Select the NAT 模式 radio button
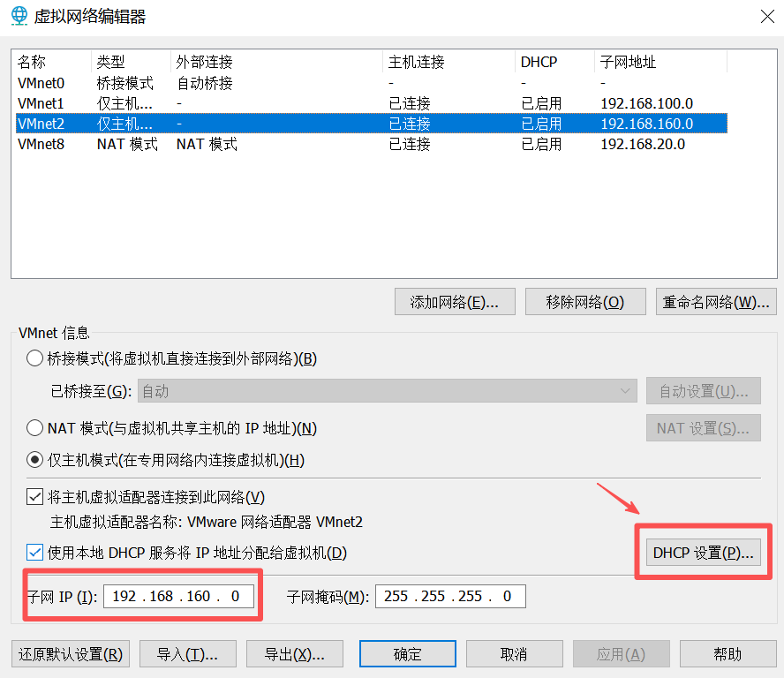This screenshot has width=784, height=678. (x=34, y=428)
